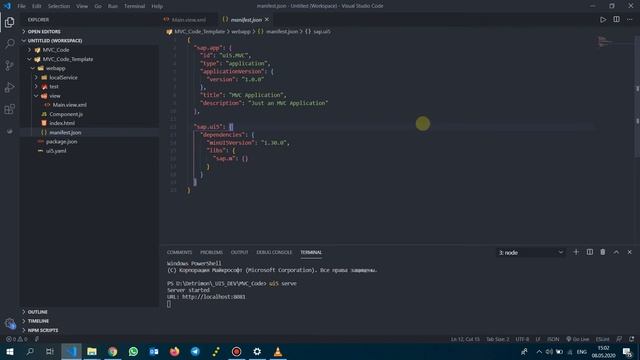The height and width of the screenshot is (360, 640).
Task: Click webapp in the breadcrumb path
Action: pyautogui.click(x=241, y=31)
